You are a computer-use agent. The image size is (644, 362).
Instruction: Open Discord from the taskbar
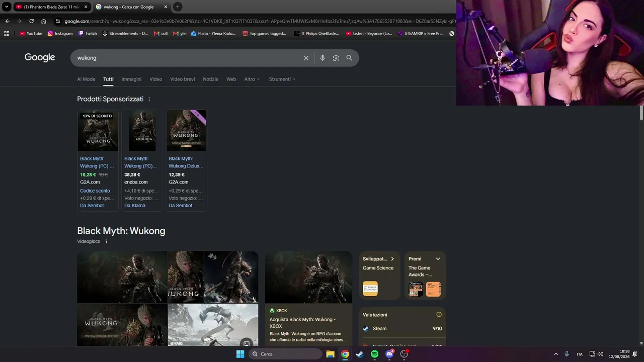pos(389,354)
